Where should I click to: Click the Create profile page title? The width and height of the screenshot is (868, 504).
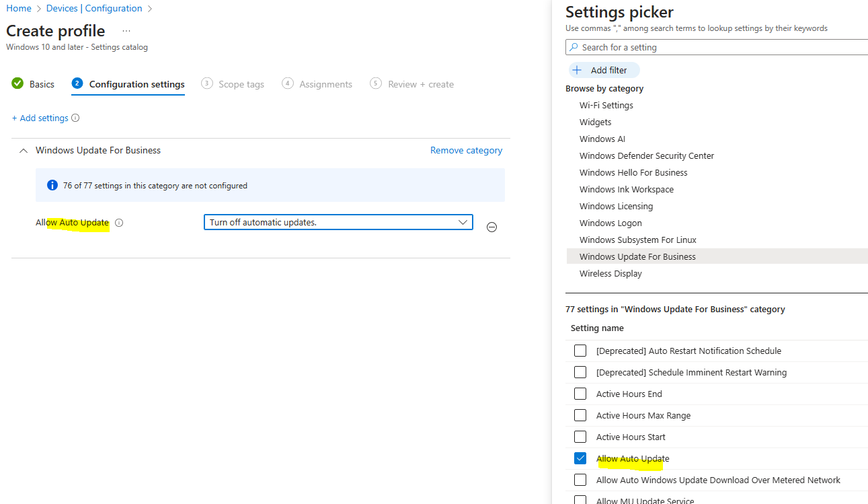coord(56,31)
